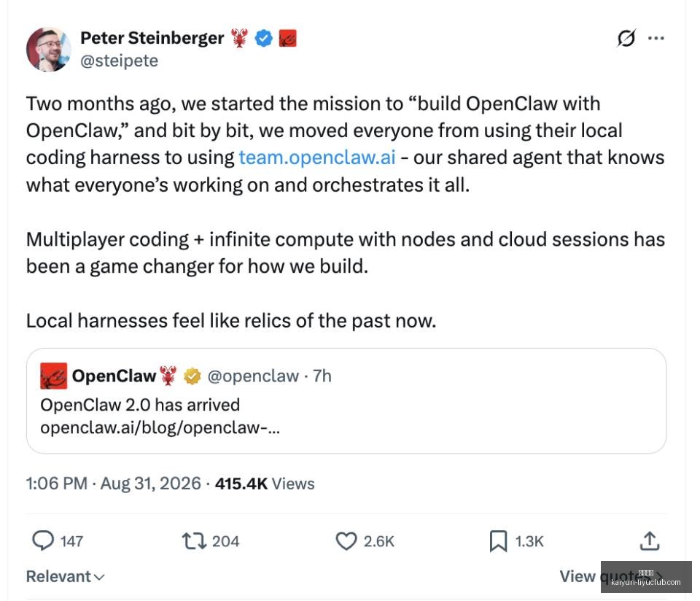This screenshot has height=601, width=700.
Task: Like the tweet with heart icon
Action: 346,540
